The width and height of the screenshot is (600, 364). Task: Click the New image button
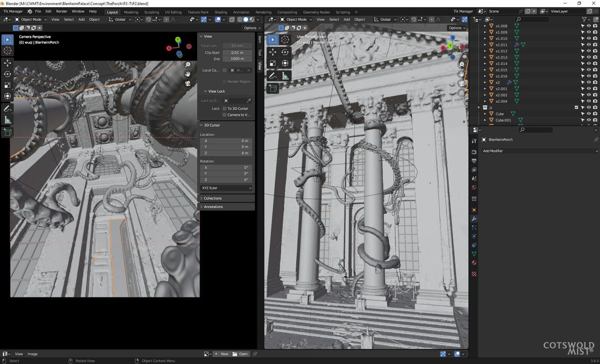point(222,354)
